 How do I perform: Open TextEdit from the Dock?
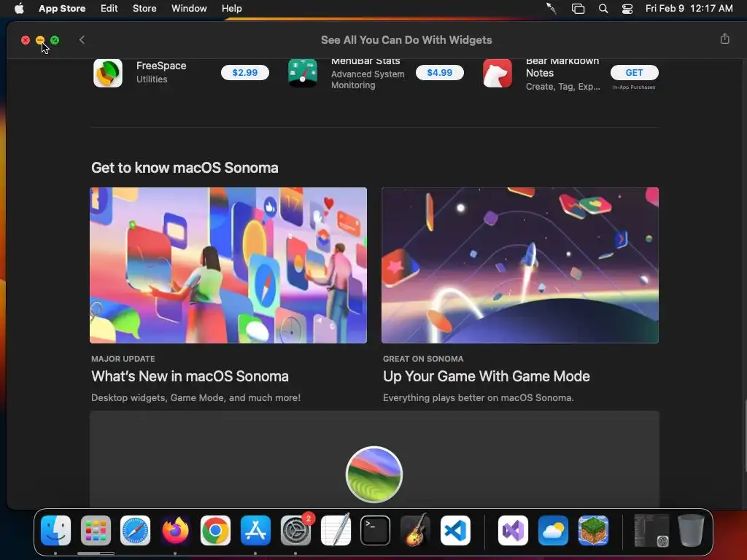click(x=336, y=530)
